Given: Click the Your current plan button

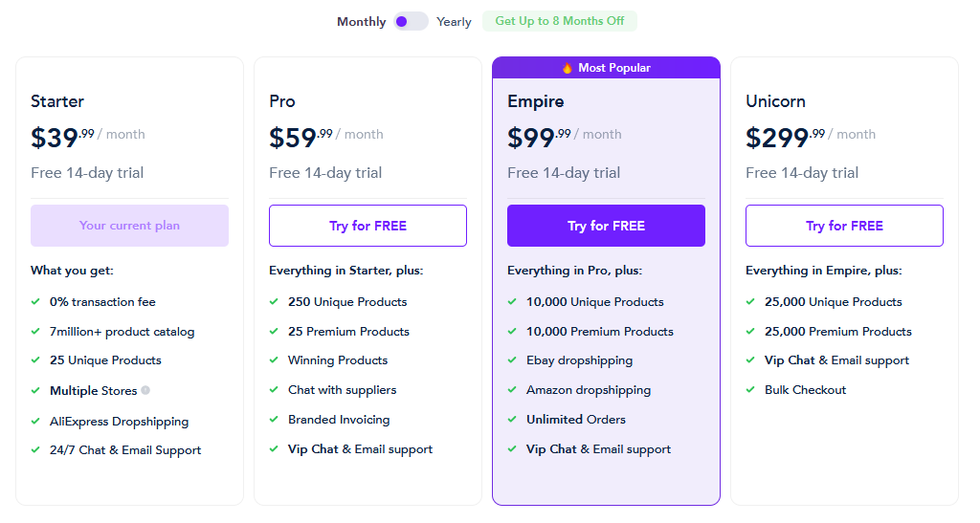Looking at the screenshot, I should [129, 226].
